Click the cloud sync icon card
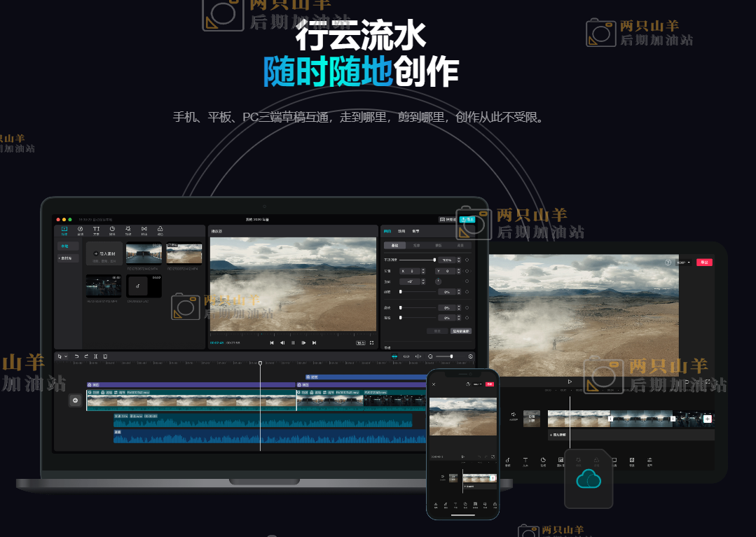 pos(589,480)
